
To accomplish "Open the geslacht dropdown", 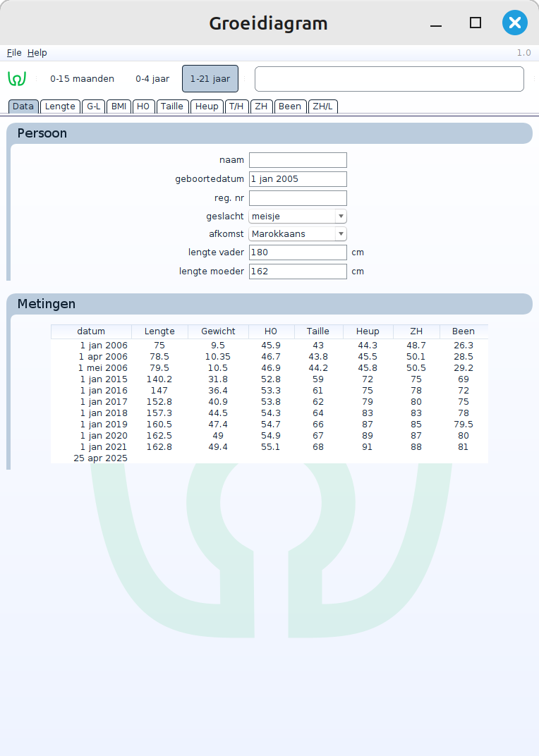I will click(x=298, y=217).
